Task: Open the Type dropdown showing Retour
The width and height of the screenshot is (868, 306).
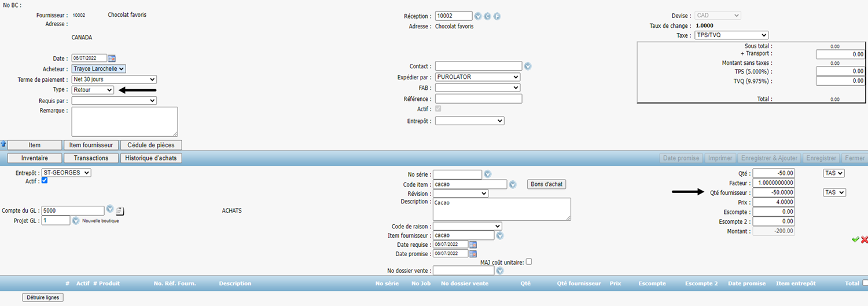Action: [93, 90]
